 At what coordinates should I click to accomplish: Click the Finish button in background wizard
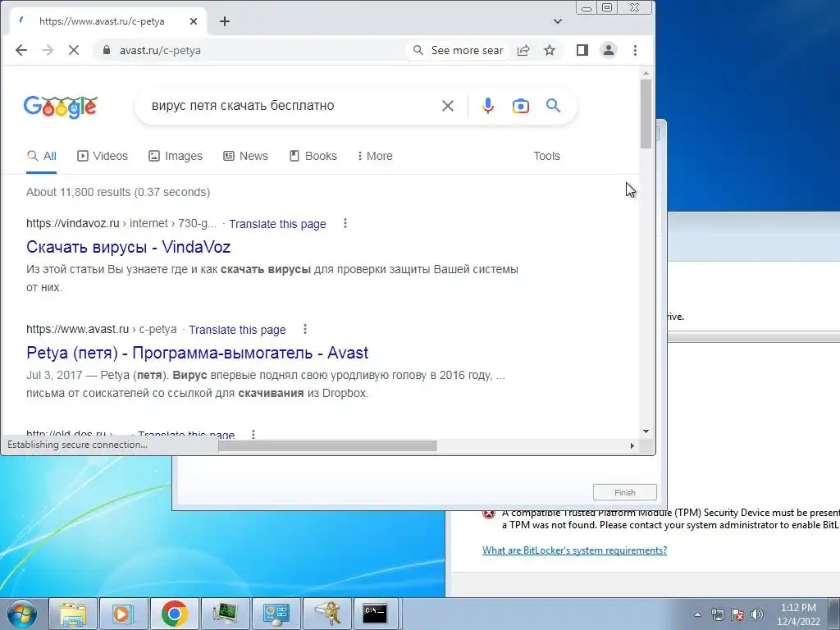pyautogui.click(x=624, y=492)
